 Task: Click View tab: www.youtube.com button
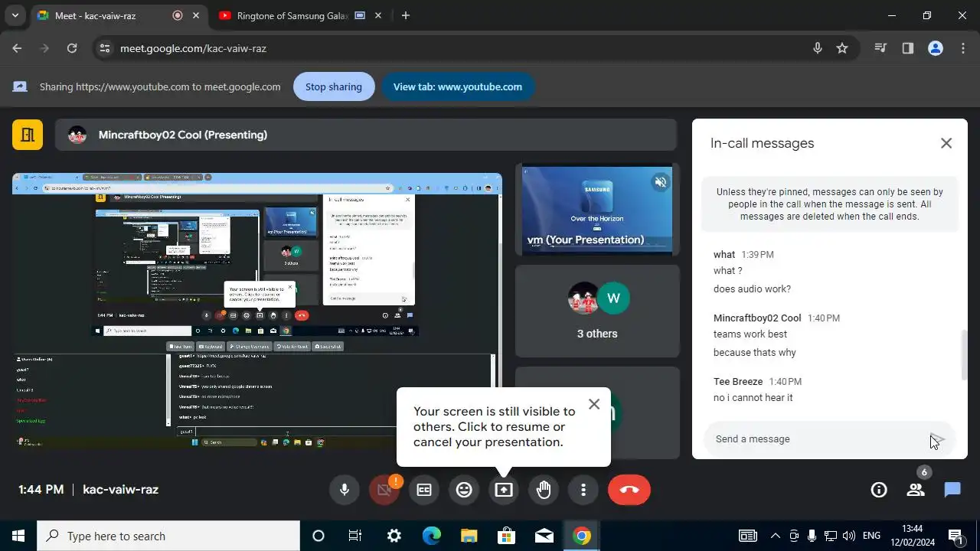point(458,86)
